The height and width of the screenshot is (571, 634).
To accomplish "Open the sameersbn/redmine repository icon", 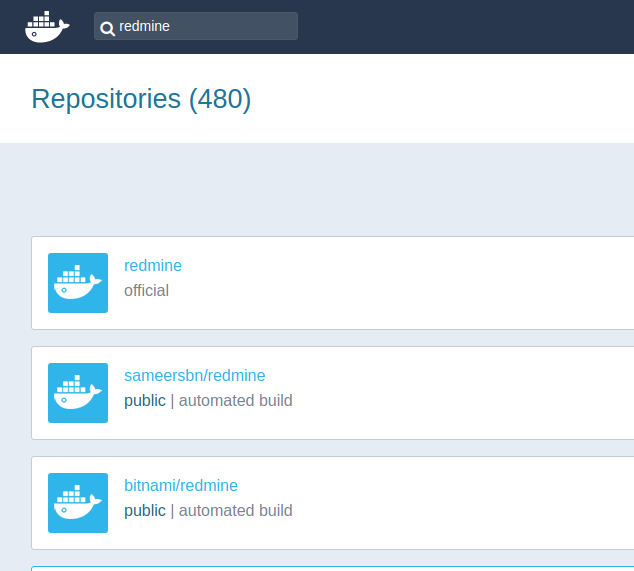I will 78,393.
